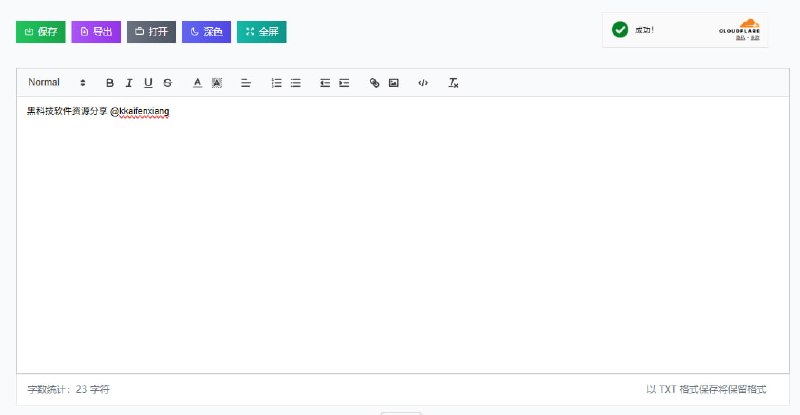Click the green 保存 save button
The width and height of the screenshot is (800, 415).
point(41,32)
